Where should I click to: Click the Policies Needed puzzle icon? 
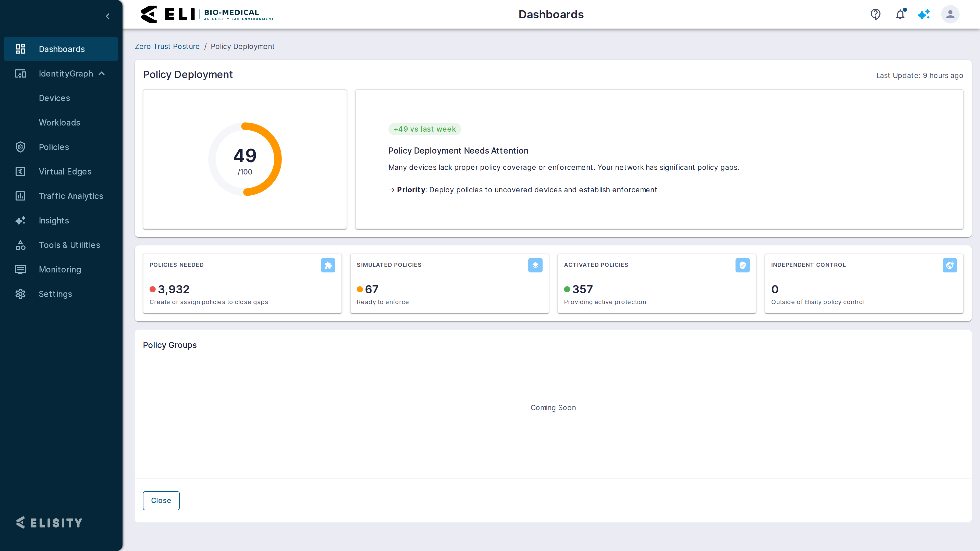pyautogui.click(x=328, y=265)
